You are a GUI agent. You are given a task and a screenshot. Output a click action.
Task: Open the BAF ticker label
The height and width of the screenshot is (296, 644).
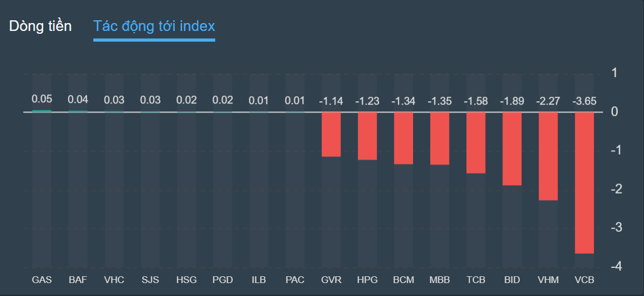78,280
